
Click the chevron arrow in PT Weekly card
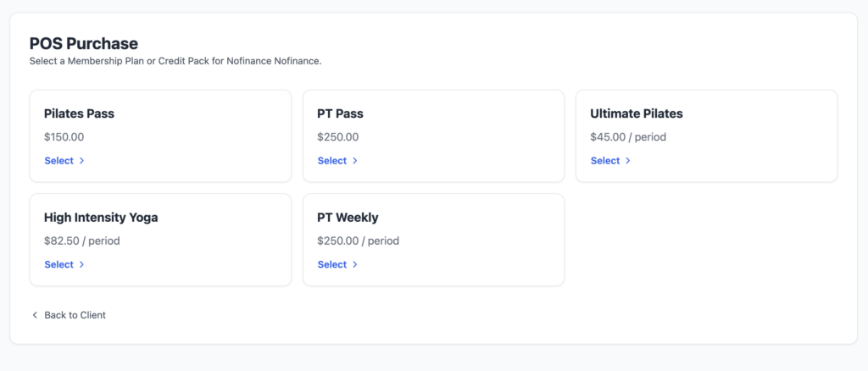(x=354, y=265)
